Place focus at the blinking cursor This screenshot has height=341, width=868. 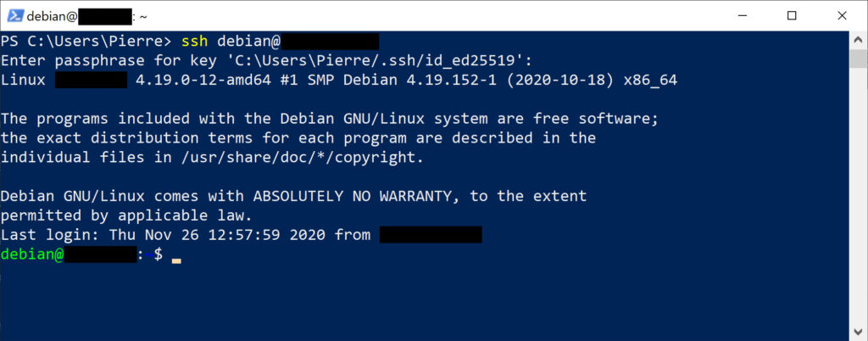coord(176,260)
